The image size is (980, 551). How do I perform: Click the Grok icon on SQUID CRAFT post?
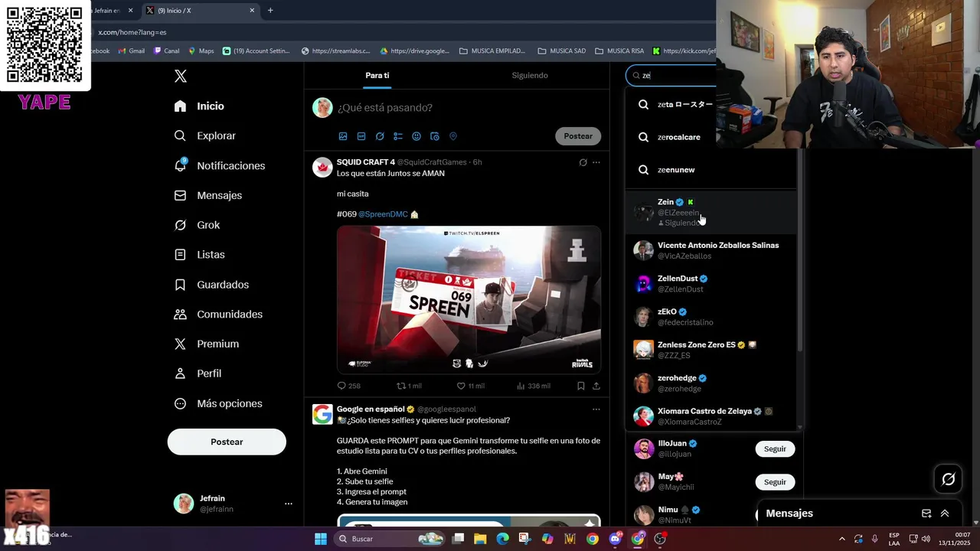583,162
